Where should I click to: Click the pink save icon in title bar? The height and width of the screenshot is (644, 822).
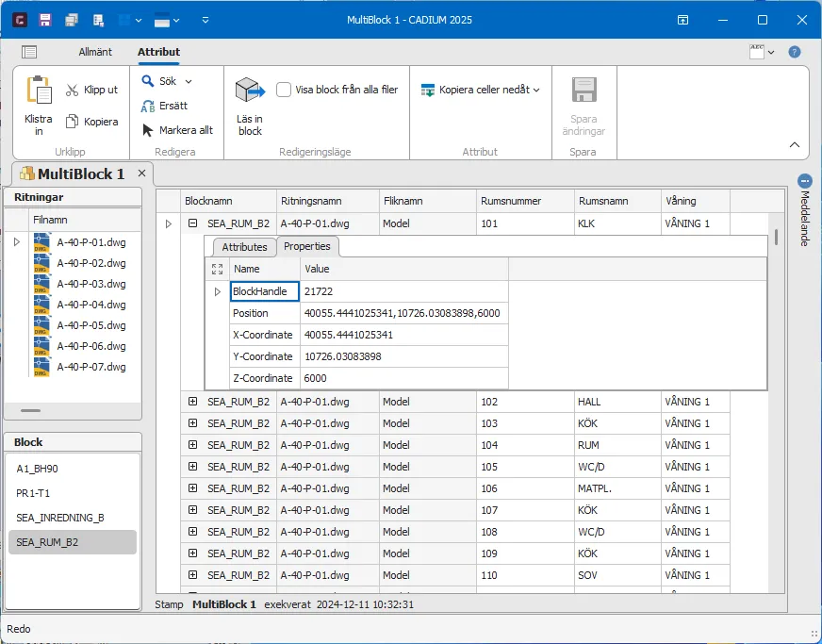click(45, 20)
